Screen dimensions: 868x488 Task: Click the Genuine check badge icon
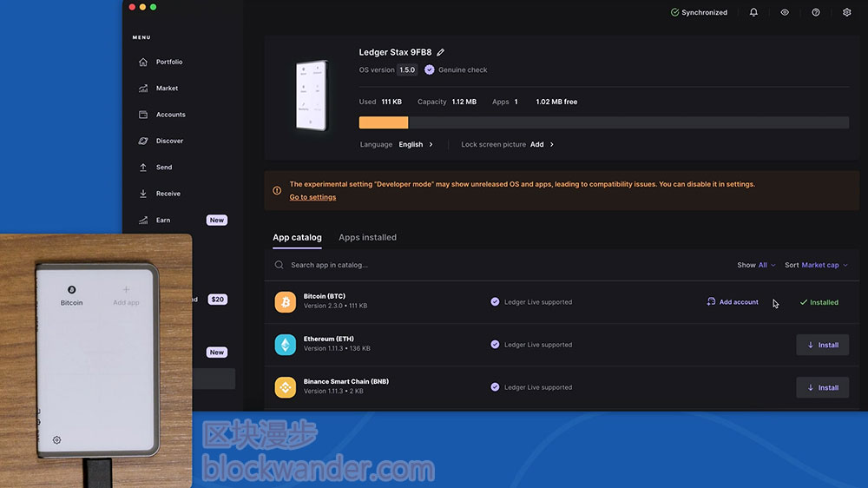coord(429,69)
